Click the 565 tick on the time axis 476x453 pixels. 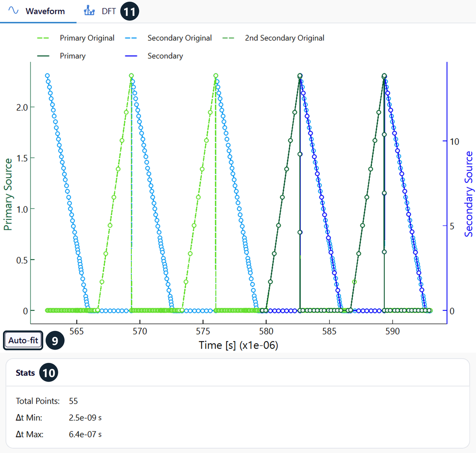76,331
